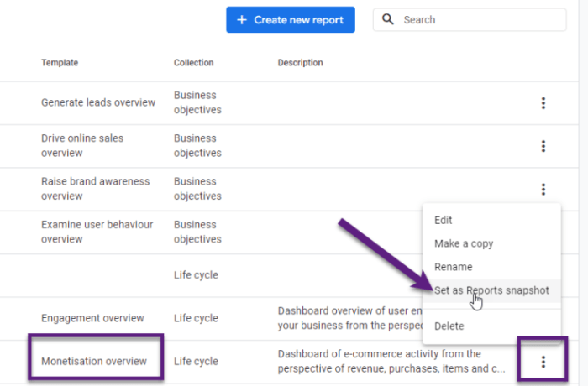This screenshot has width=588, height=386.
Task: Select the Drive online sales overview template
Action: pos(82,145)
